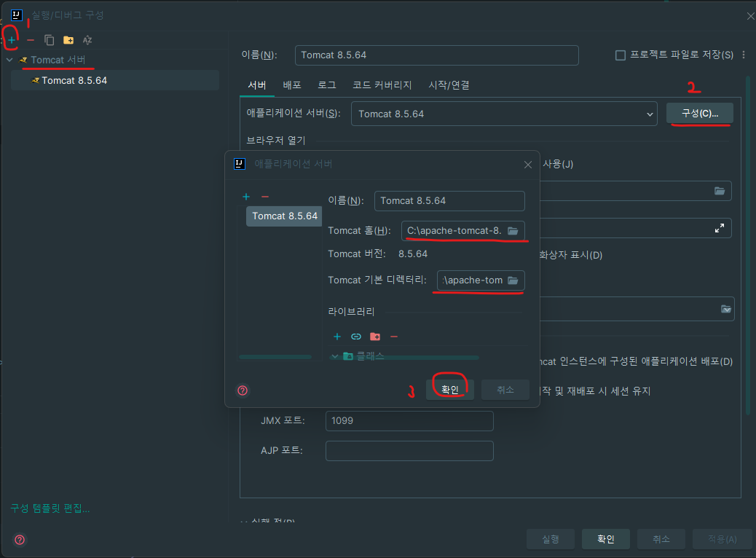Viewport: 756px width, 558px height.
Task: Switch to the 서버 tab
Action: 257,85
